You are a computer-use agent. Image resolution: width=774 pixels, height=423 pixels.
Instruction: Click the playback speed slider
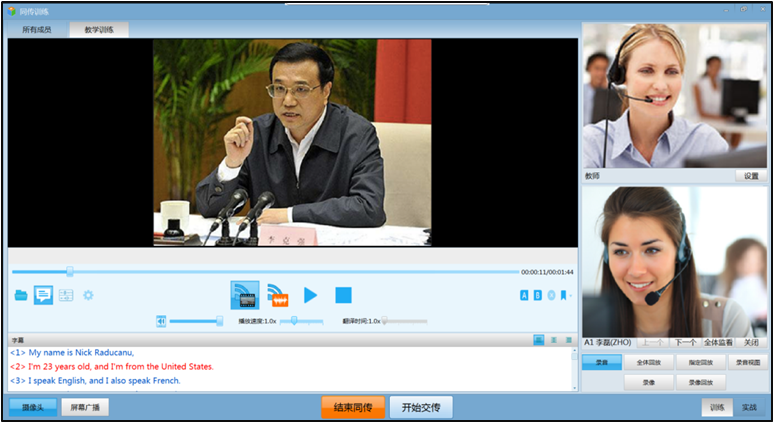tap(302, 321)
